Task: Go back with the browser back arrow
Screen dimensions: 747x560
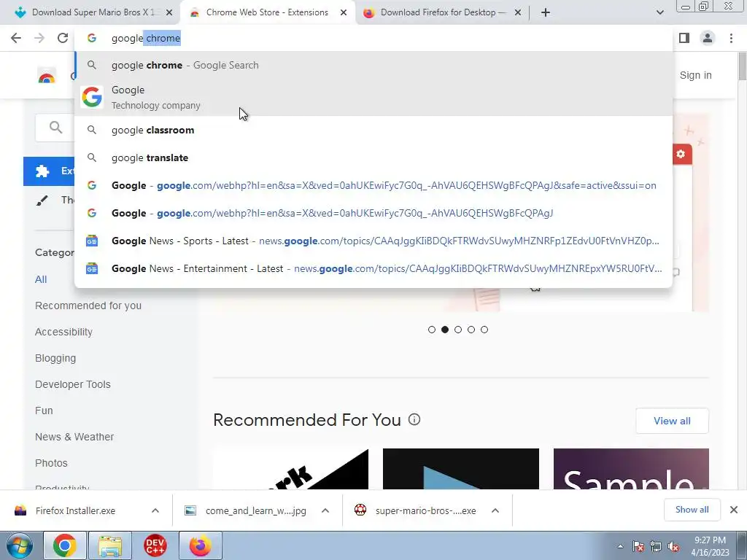Action: click(16, 38)
